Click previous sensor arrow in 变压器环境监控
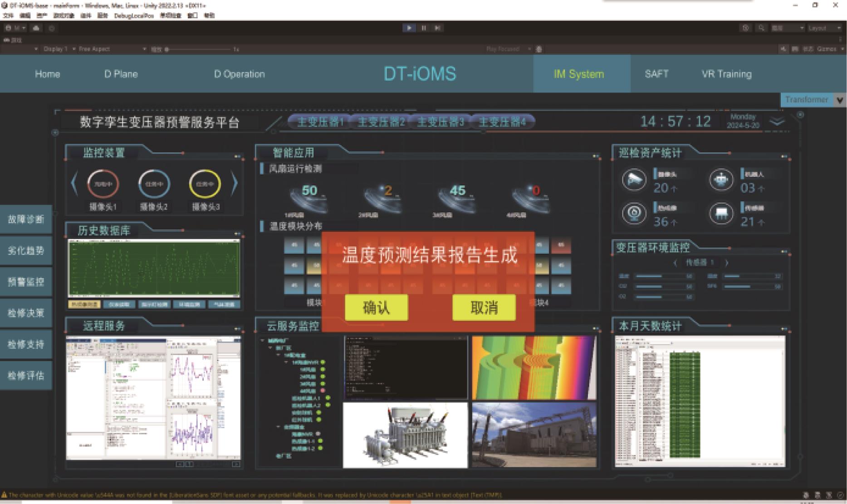The width and height of the screenshot is (847, 504). coord(676,263)
